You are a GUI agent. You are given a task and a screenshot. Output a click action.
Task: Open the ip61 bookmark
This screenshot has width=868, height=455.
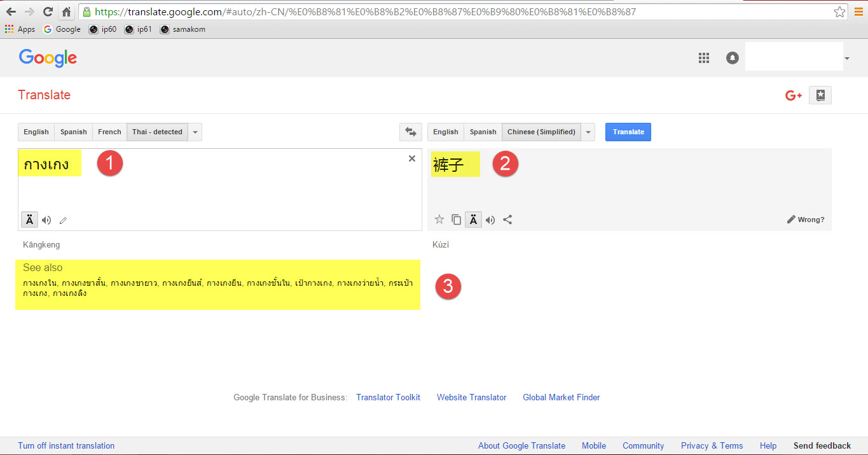click(x=139, y=29)
